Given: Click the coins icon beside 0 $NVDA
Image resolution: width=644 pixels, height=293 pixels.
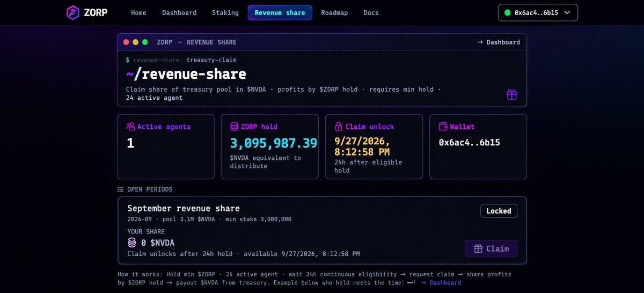Looking at the screenshot, I should click(132, 243).
